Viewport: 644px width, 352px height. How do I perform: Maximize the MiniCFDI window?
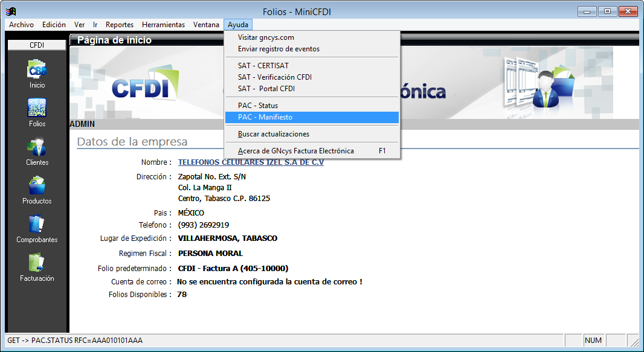607,11
